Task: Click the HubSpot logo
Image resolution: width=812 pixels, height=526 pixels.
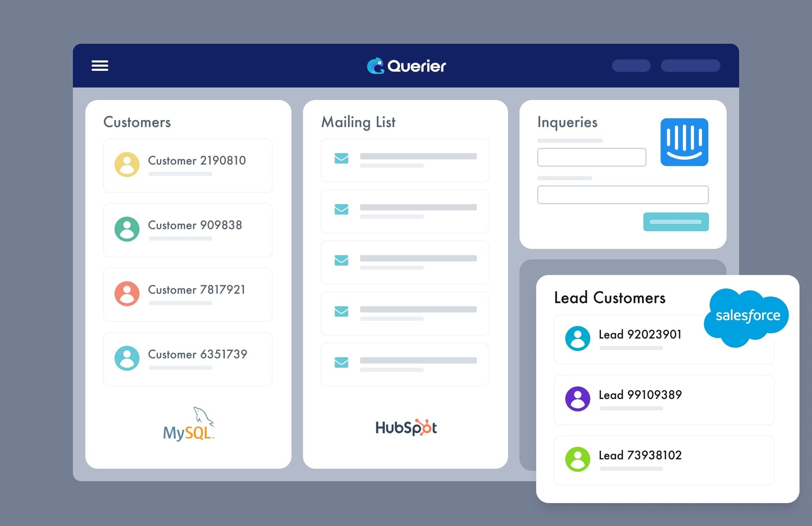Action: (x=406, y=427)
